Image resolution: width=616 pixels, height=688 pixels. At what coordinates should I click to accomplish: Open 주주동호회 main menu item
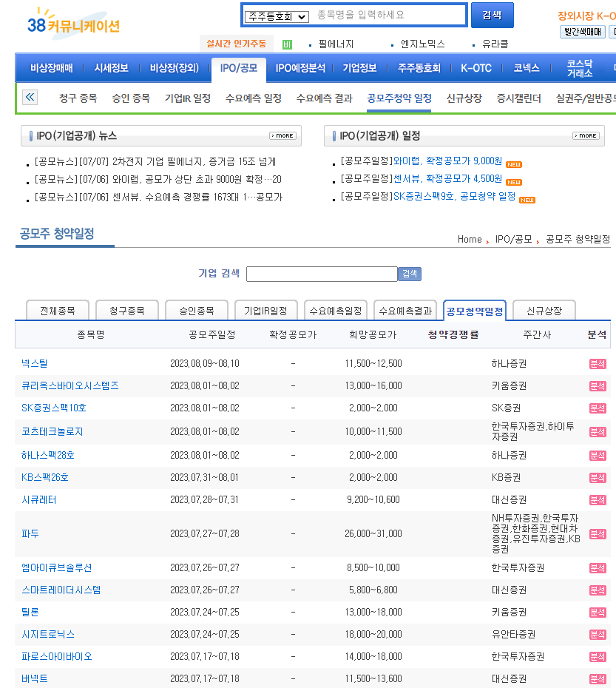pos(419,68)
